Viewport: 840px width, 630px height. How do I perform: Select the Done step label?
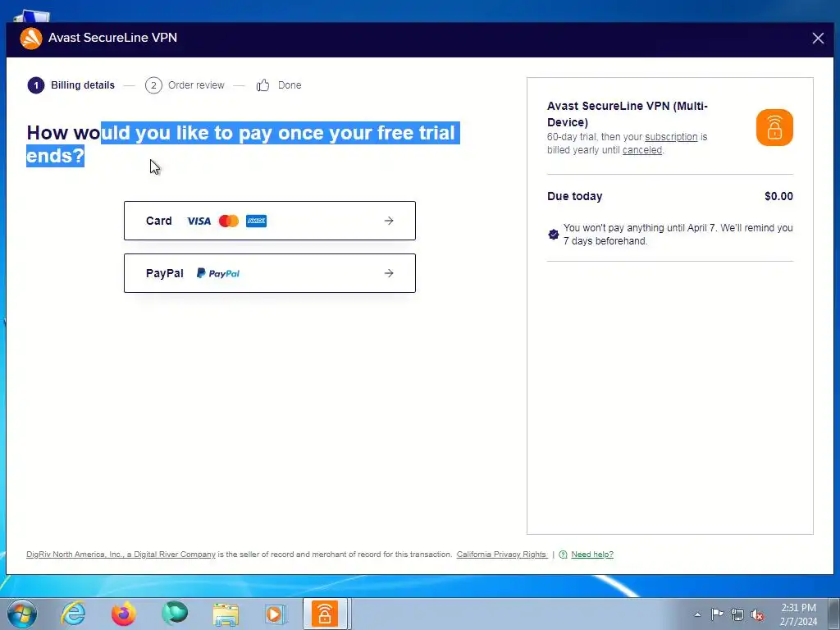(x=290, y=85)
